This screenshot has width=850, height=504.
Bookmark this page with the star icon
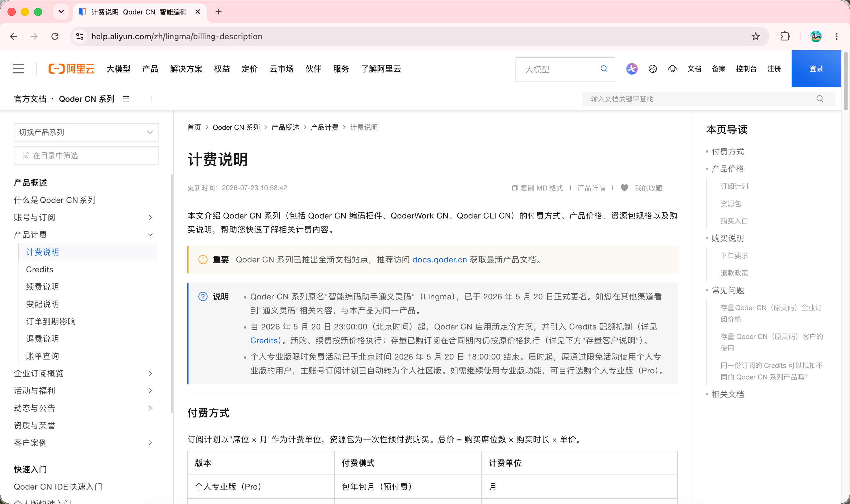pyautogui.click(x=755, y=36)
